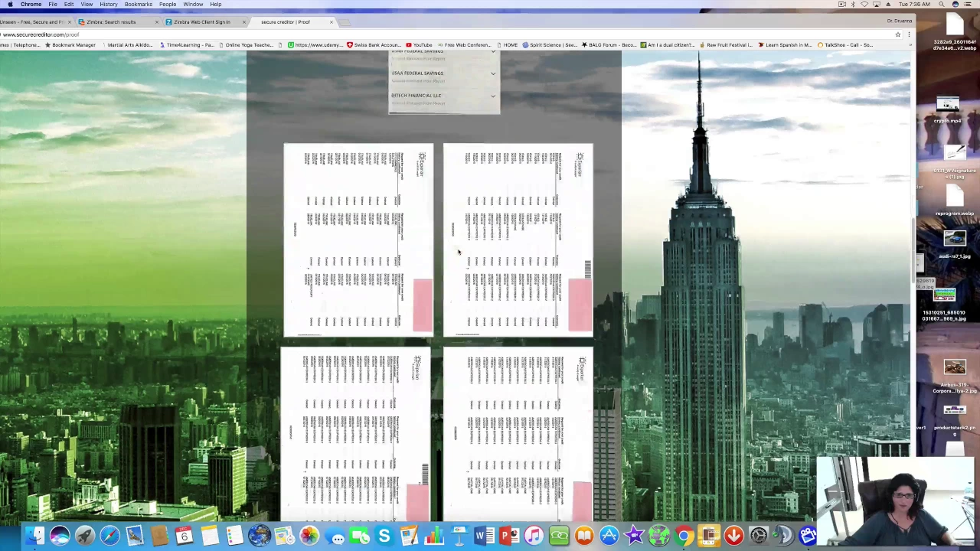Launch Siri from the Dock
Screen dimensions: 980x551
60,536
